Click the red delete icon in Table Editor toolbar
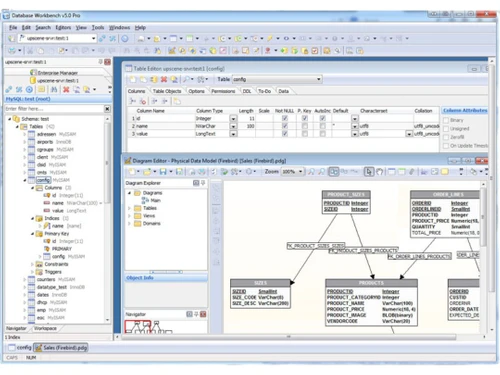Image resolution: width=500 pixels, height=375 pixels. (x=164, y=79)
